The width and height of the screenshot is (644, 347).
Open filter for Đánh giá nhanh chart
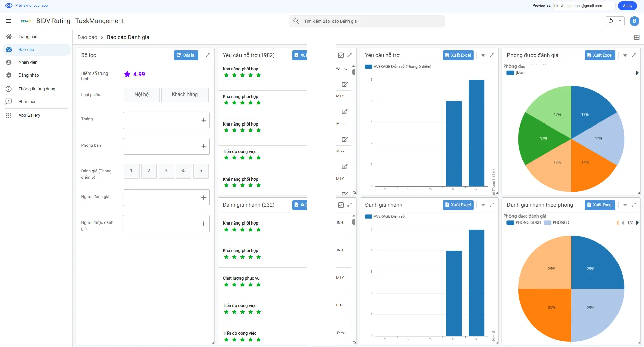coord(483,205)
